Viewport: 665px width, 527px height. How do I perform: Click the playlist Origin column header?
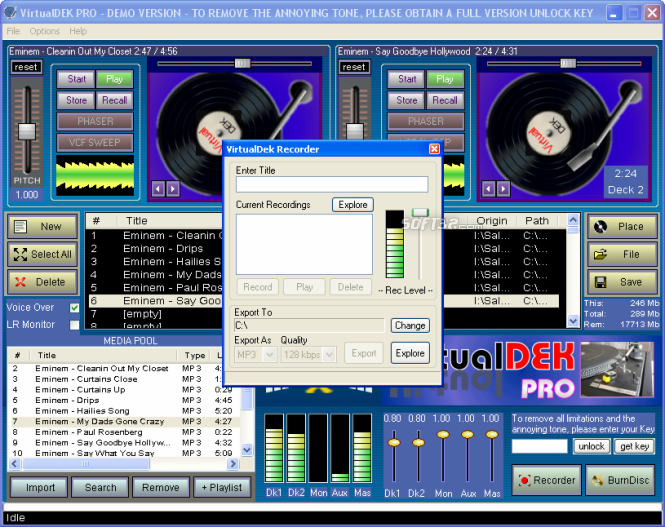pos(492,221)
